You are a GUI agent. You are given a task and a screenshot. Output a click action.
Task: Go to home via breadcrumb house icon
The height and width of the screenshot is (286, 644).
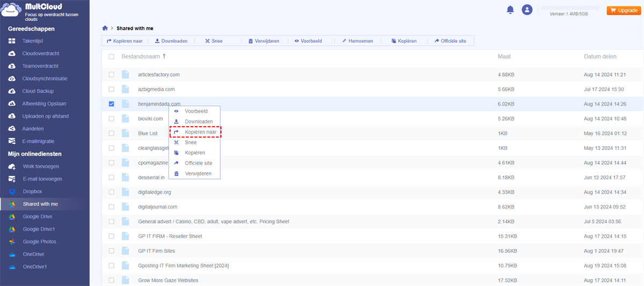click(x=105, y=28)
